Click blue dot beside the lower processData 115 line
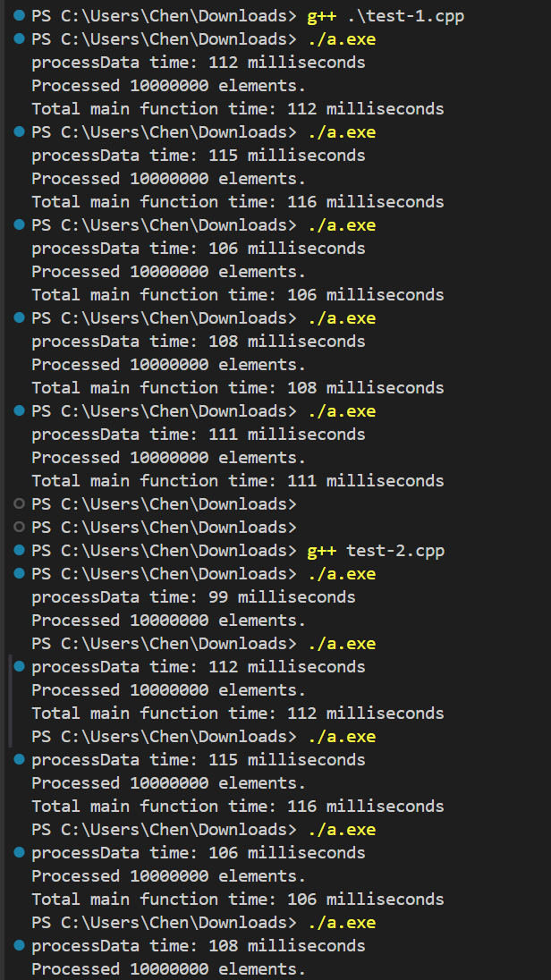 (20, 760)
